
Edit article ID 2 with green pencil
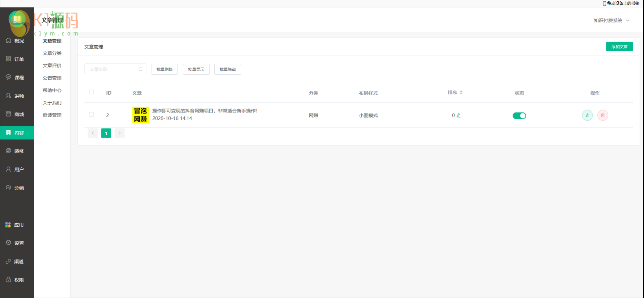(587, 115)
